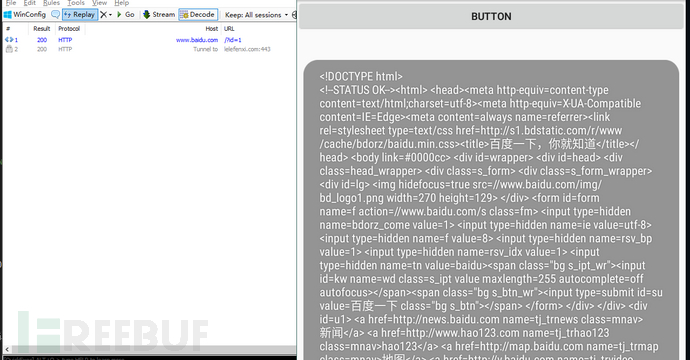690x360 pixels.
Task: Open the Help menu
Action: 121,3
